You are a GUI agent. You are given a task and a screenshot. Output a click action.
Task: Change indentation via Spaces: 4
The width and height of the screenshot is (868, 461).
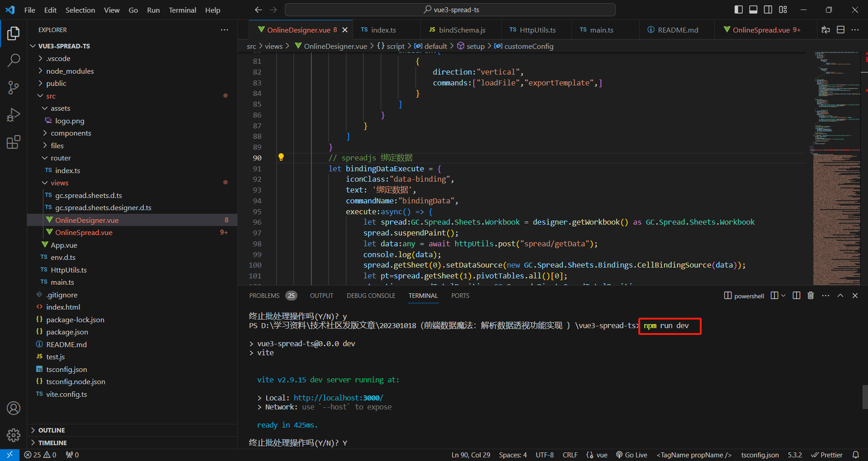[x=513, y=455]
